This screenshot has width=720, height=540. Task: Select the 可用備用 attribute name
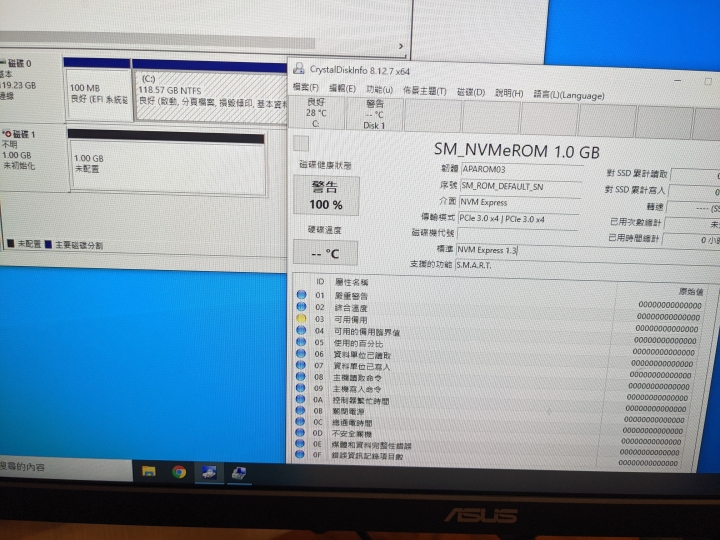pos(350,320)
